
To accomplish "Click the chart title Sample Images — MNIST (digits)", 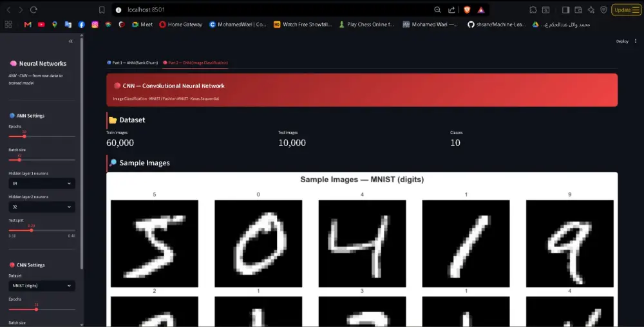I will [x=362, y=180].
